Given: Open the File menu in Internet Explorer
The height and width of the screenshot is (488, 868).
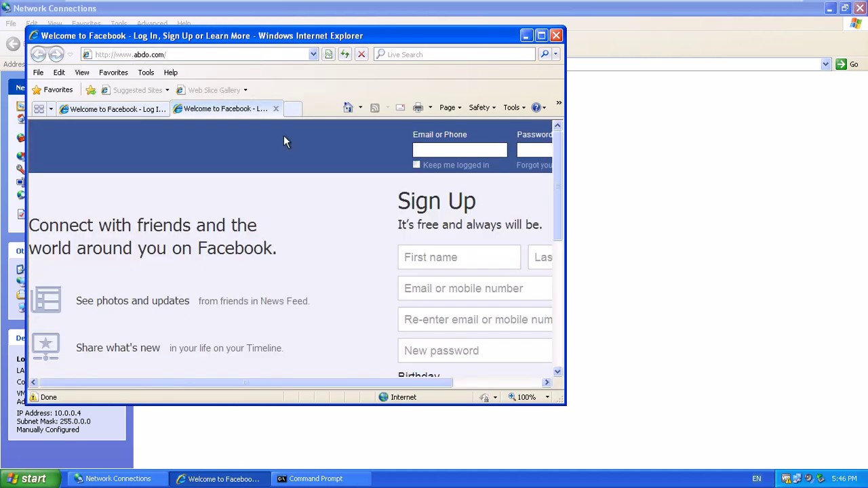Looking at the screenshot, I should pos(38,73).
